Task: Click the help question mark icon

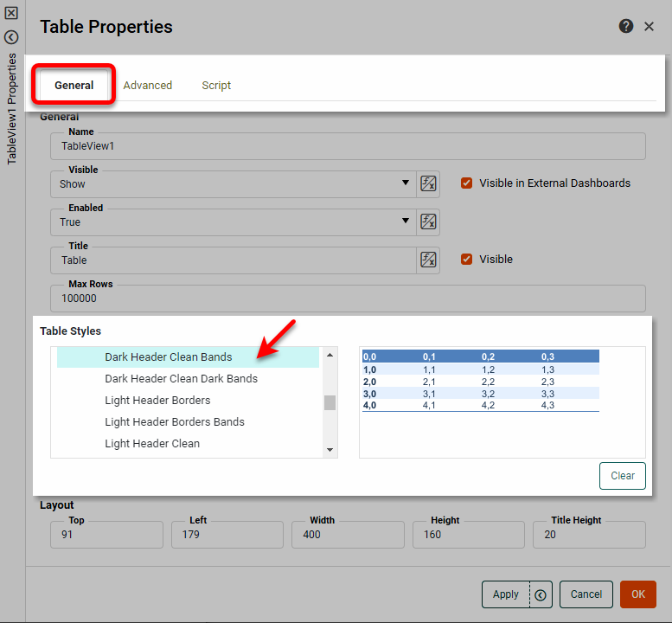Action: click(x=626, y=27)
